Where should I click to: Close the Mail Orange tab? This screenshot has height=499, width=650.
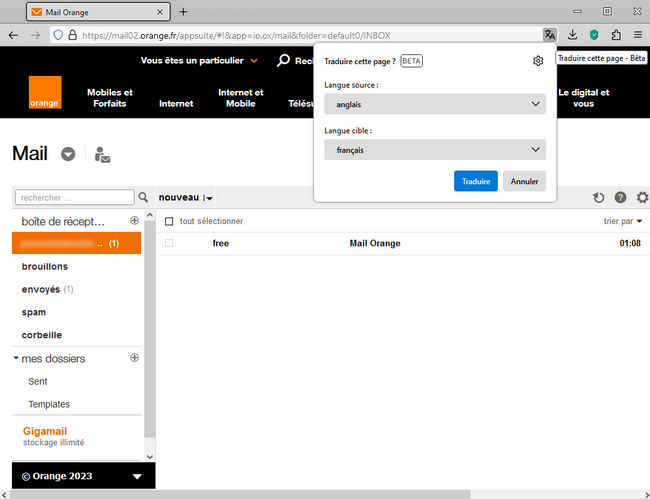coord(160,12)
